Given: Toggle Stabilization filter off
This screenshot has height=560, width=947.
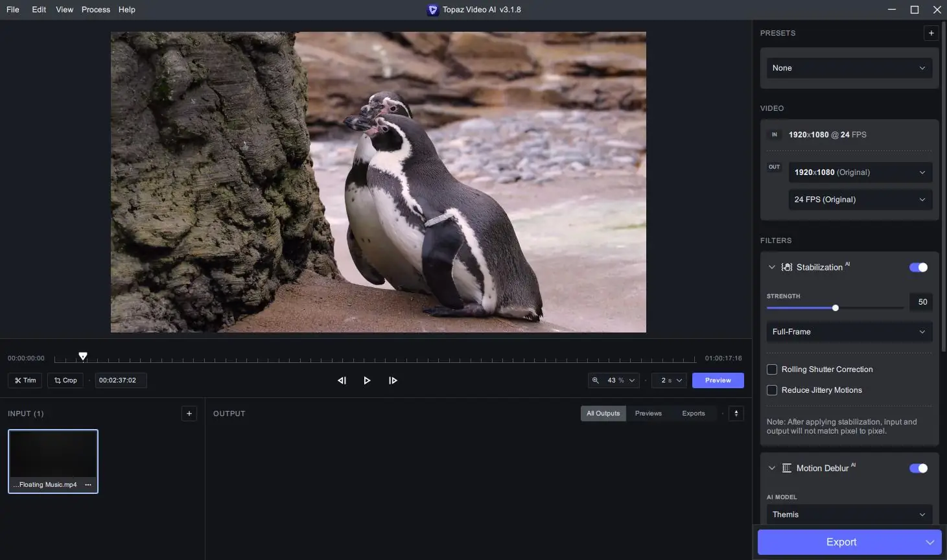Looking at the screenshot, I should click(918, 267).
